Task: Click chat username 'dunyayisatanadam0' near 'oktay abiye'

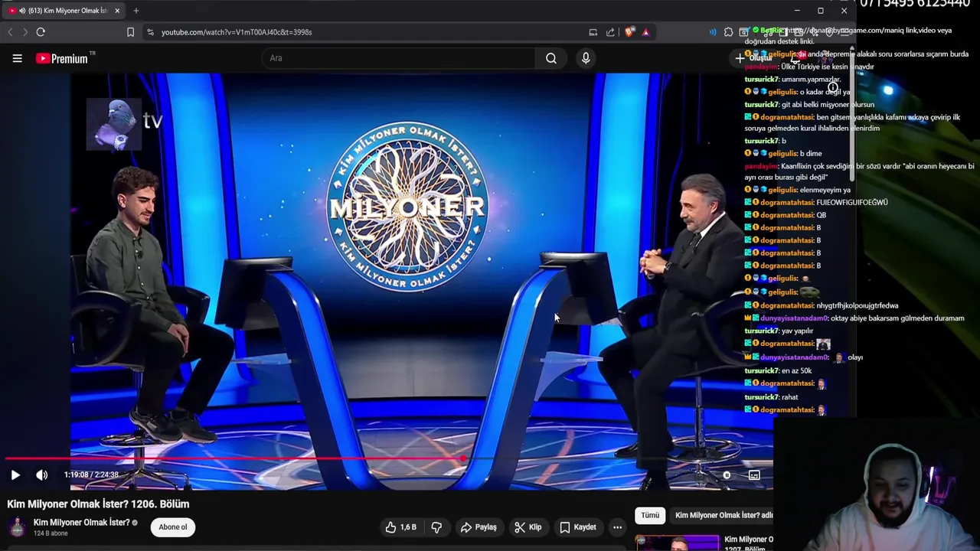Action: (x=792, y=318)
